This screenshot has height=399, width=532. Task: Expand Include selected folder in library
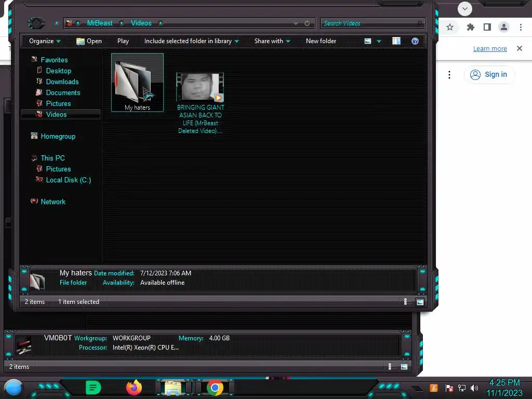coord(191,41)
